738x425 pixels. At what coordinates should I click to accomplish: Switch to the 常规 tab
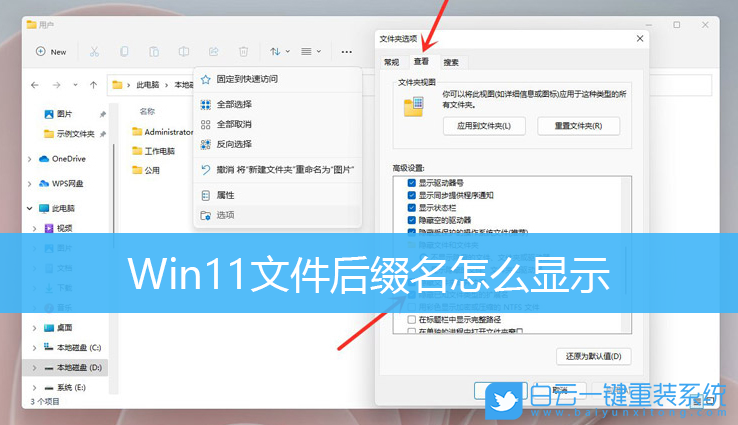392,62
